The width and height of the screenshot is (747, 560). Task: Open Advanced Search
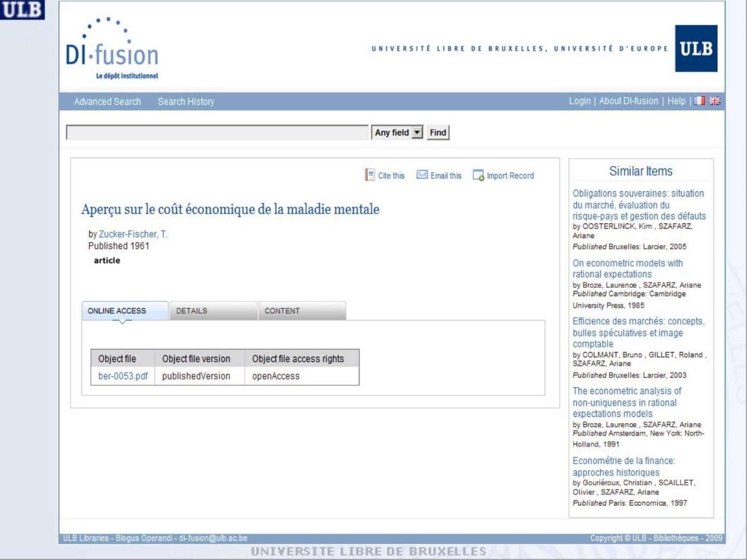pyautogui.click(x=107, y=102)
